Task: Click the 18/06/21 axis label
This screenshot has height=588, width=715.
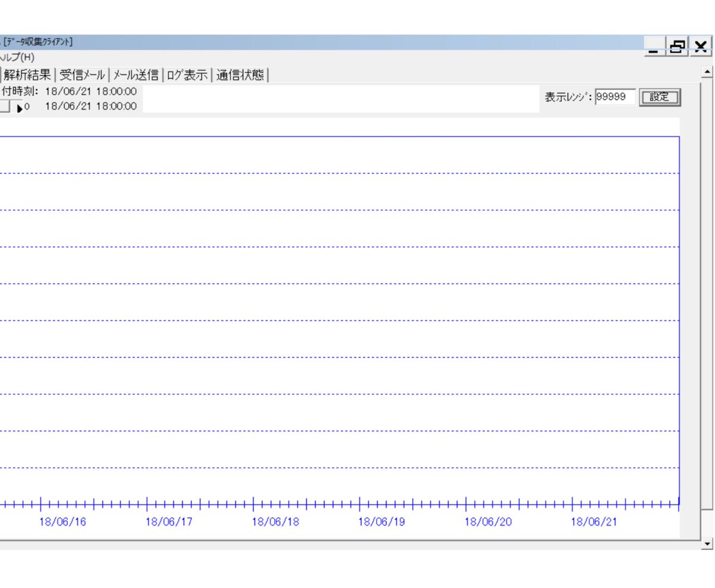Action: 594,522
